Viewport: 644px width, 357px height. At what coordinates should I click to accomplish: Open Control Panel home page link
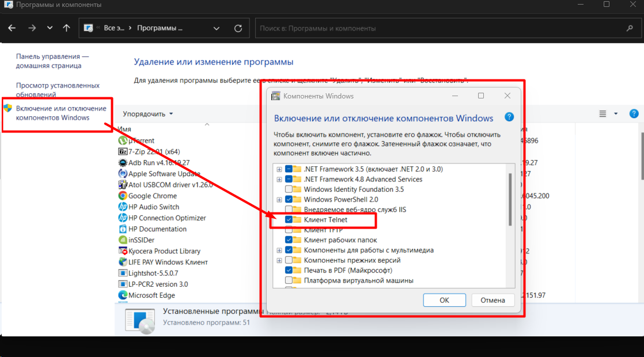click(x=52, y=60)
